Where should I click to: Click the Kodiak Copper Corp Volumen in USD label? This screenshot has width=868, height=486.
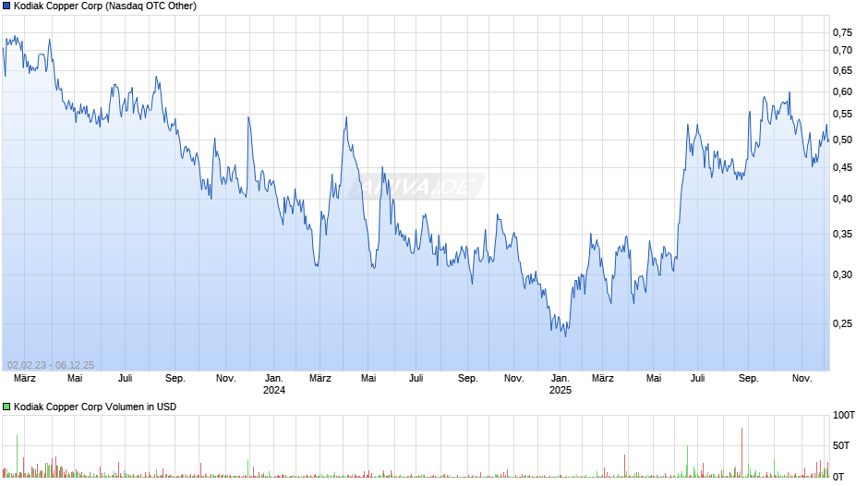[95, 407]
